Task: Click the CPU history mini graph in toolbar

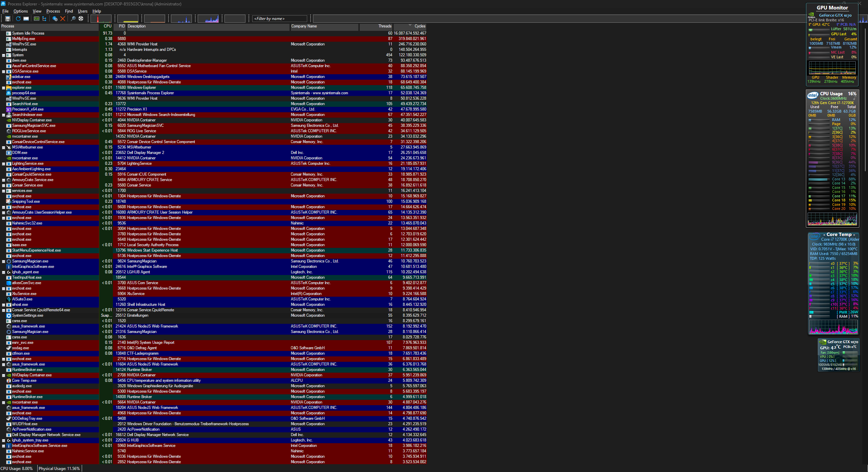Action: coord(101,19)
